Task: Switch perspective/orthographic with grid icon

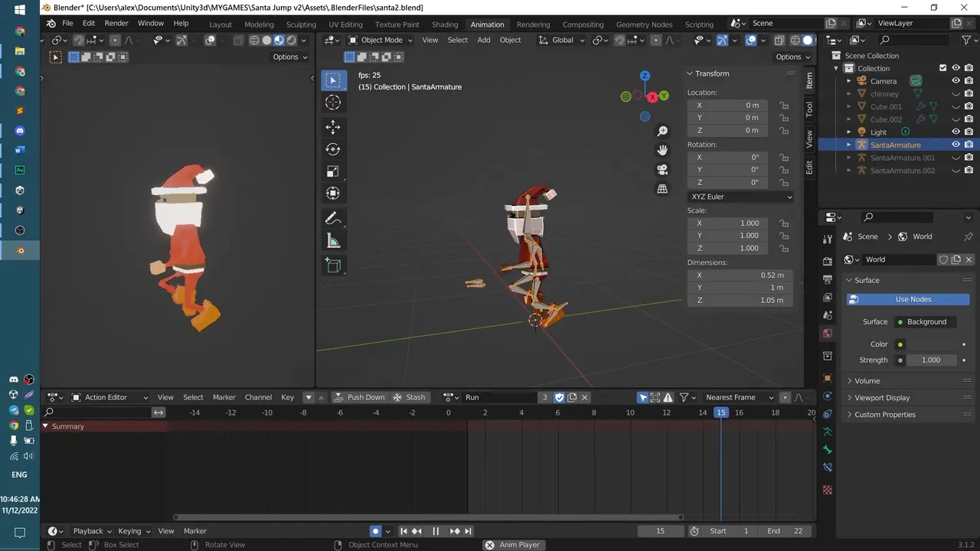Action: pyautogui.click(x=663, y=189)
